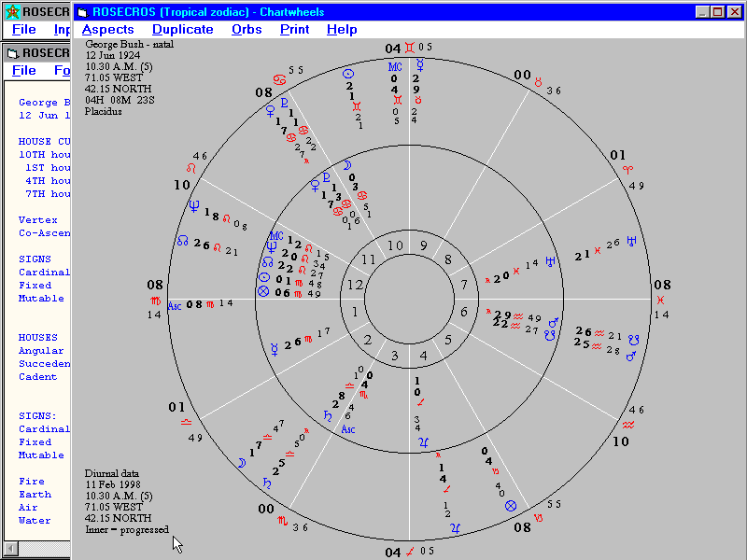The height and width of the screenshot is (560, 747).
Task: Click the Chartwheels window system menu icon
Action: click(82, 11)
